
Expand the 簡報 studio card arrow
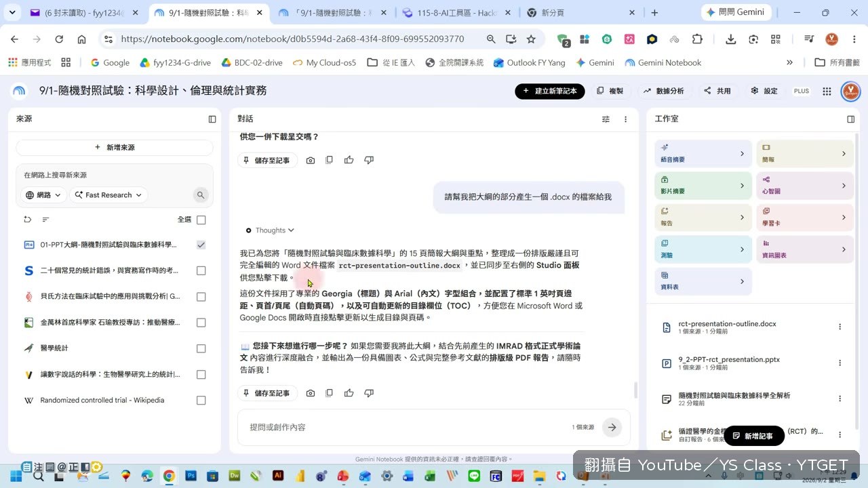coord(844,154)
